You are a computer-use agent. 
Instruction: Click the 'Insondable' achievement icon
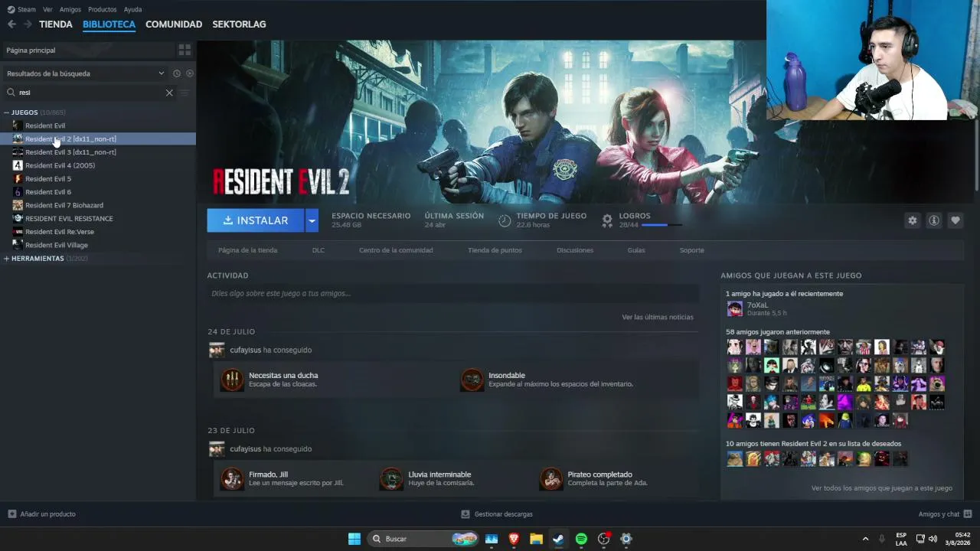click(x=472, y=380)
